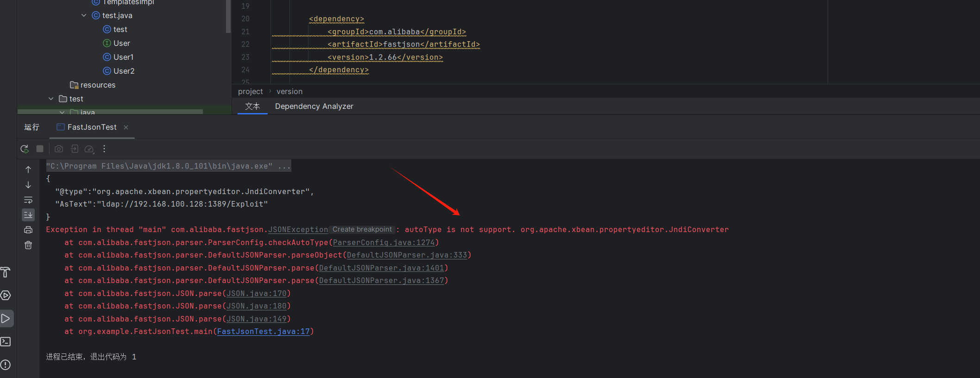
Task: Select User2 class in project tree
Action: tap(124, 71)
